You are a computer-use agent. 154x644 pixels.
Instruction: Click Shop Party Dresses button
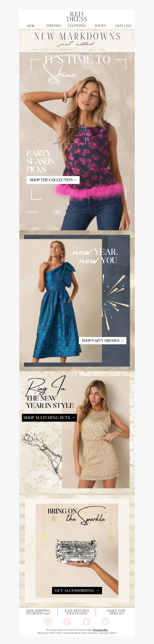tap(103, 340)
